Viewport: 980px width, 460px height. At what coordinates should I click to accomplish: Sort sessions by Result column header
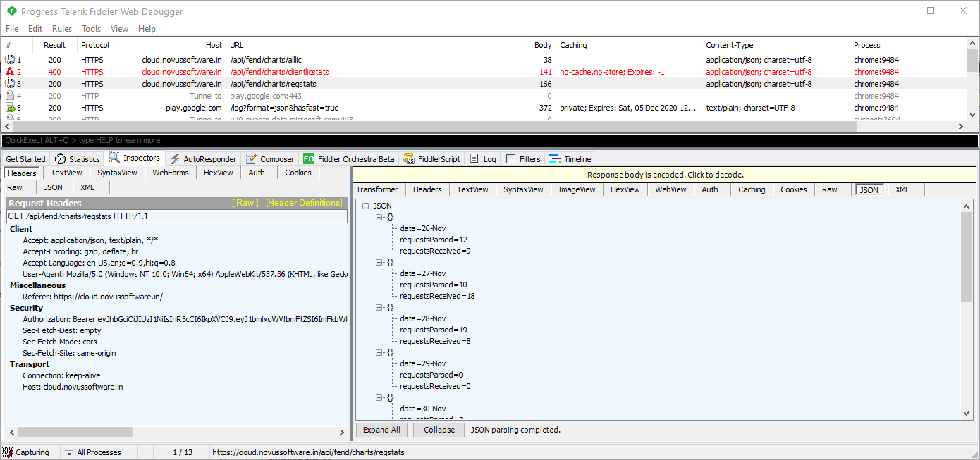click(54, 45)
